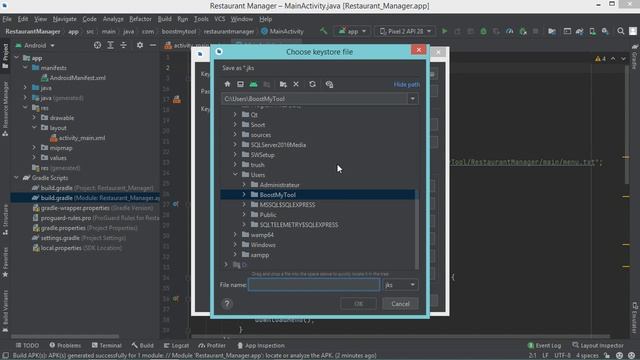The height and width of the screenshot is (360, 640).
Task: Jump to the Android project directory icon
Action: pyautogui.click(x=253, y=84)
